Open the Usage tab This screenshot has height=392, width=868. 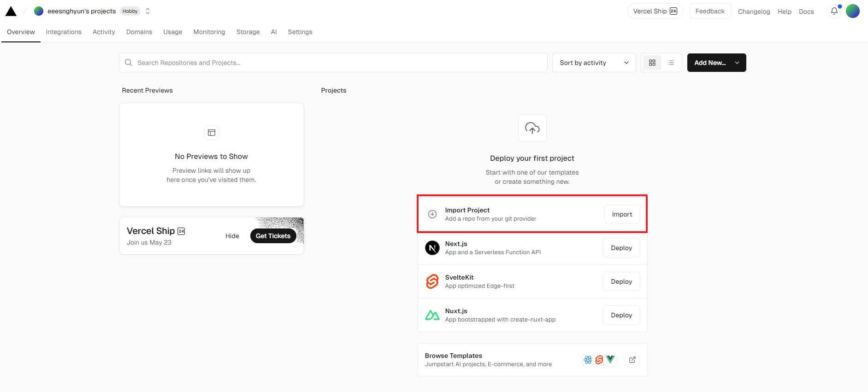173,32
